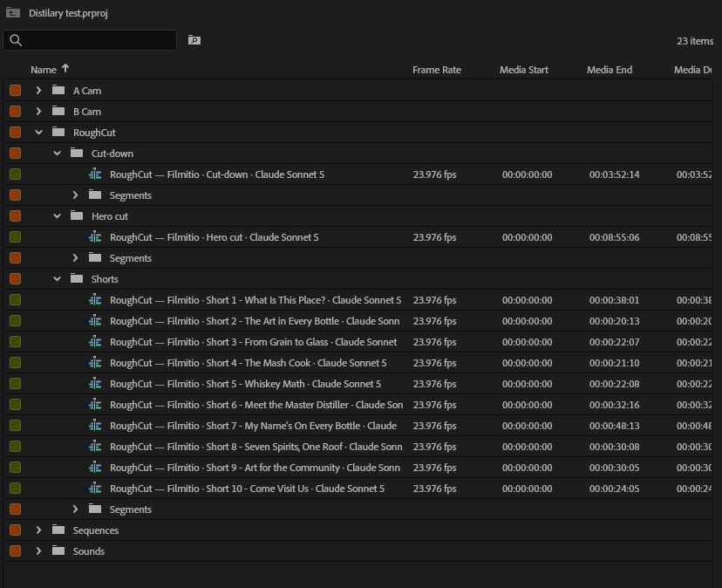Click the orange label swatch of A Cam
The width and height of the screenshot is (722, 588).
[15, 91]
